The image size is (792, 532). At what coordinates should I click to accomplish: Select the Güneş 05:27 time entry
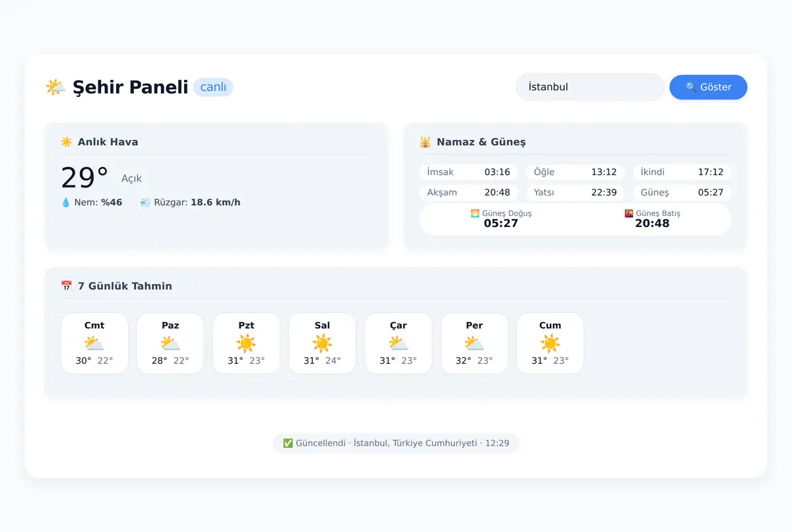(682, 193)
